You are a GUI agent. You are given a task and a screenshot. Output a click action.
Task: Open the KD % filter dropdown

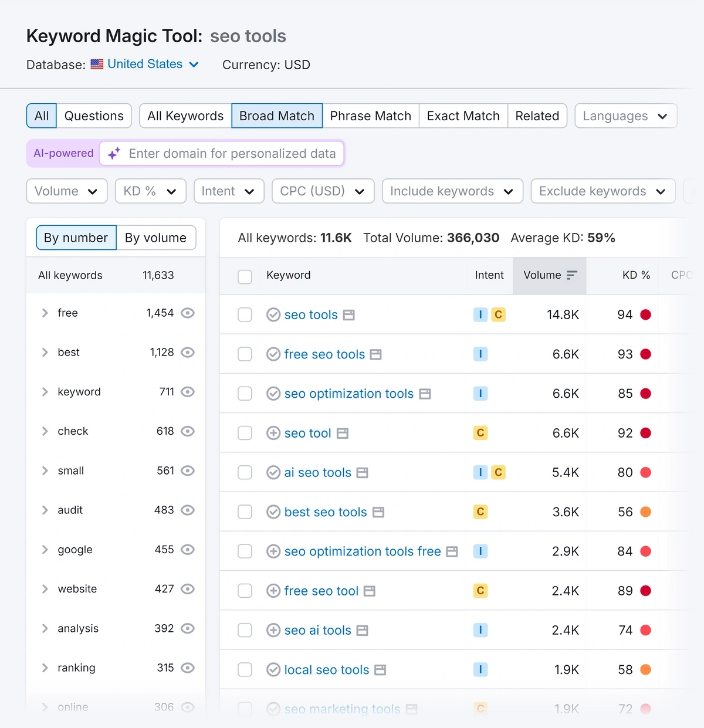pyautogui.click(x=151, y=191)
